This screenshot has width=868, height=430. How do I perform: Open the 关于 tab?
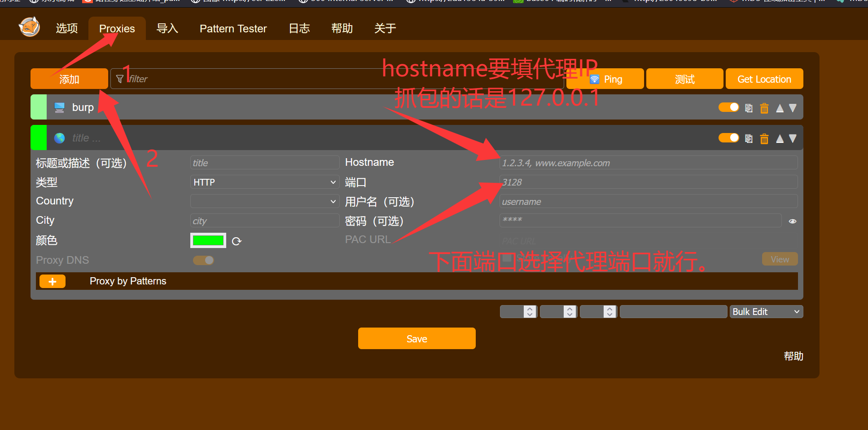click(x=385, y=28)
